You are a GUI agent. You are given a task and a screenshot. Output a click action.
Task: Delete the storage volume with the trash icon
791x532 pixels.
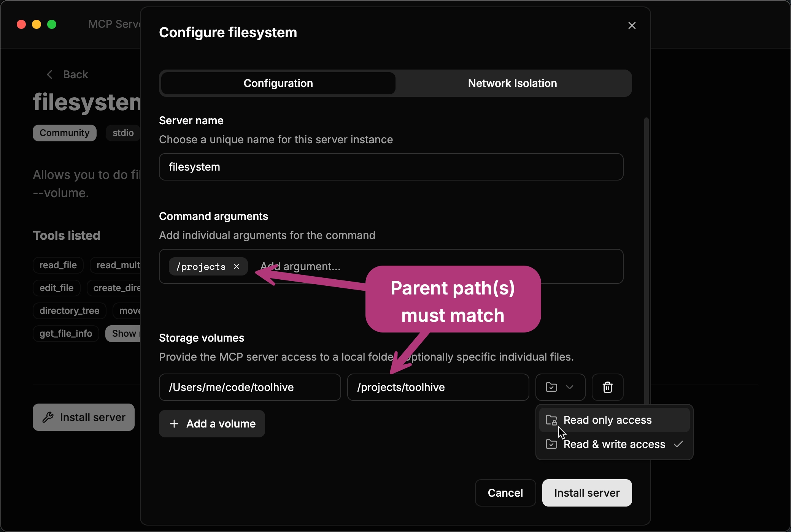point(607,387)
